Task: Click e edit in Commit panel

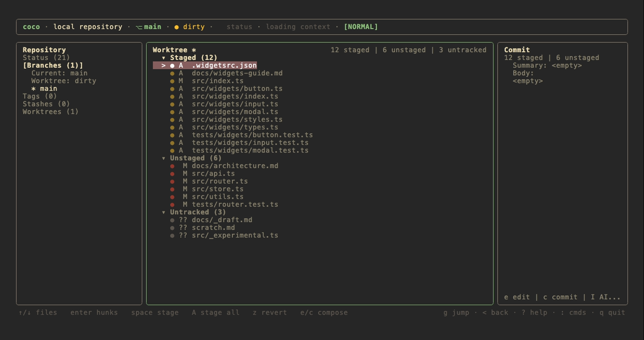Action: click(x=517, y=297)
